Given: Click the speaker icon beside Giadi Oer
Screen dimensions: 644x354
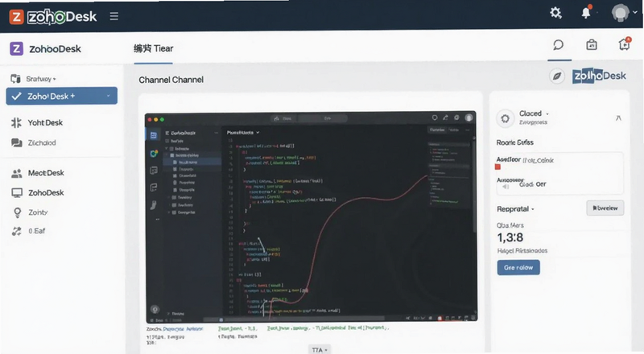Looking at the screenshot, I should click(506, 187).
